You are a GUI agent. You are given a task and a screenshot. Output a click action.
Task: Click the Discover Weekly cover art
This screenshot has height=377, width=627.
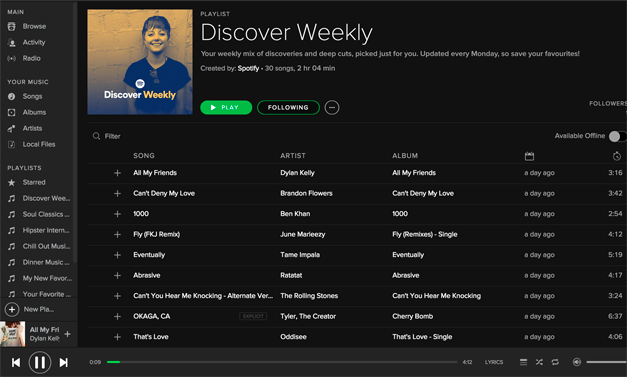coord(140,62)
